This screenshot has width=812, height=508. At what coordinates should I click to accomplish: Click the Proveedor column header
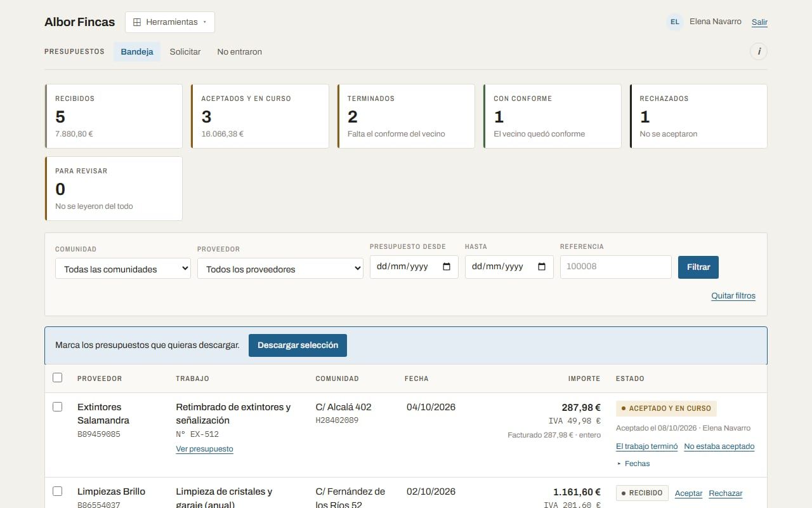click(100, 378)
